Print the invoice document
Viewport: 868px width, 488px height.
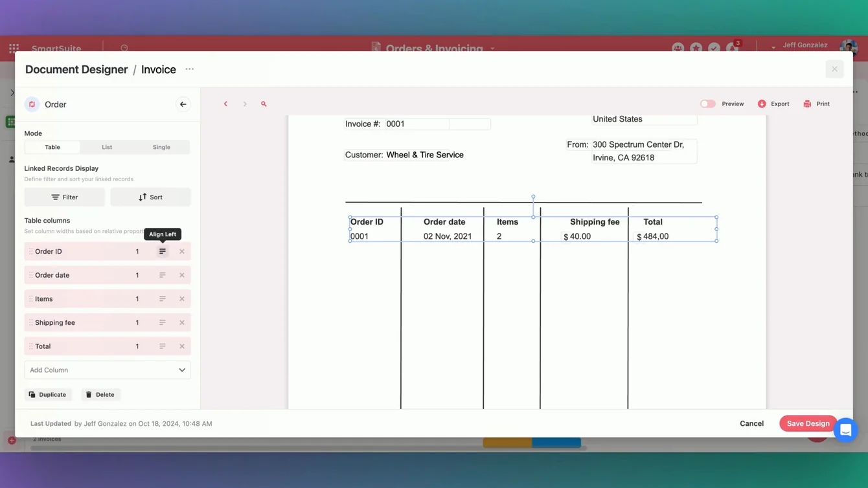click(816, 104)
